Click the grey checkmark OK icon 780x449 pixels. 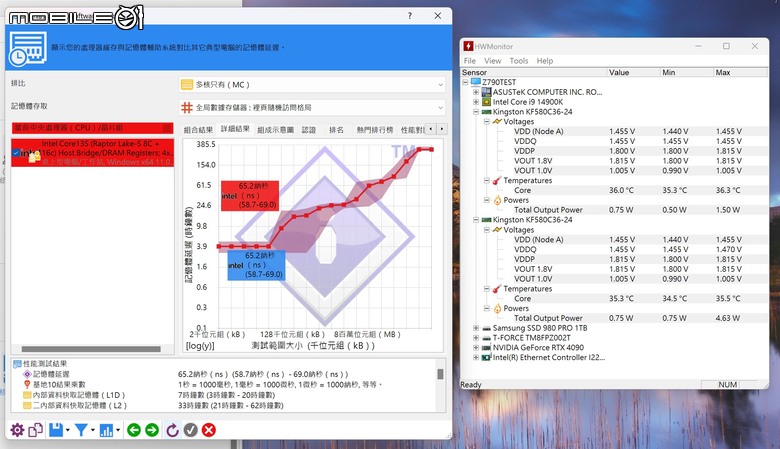pos(191,430)
